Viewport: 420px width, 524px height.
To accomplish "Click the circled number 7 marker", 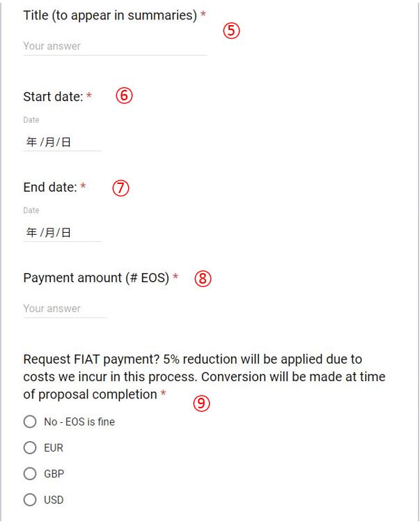I will (x=121, y=187).
